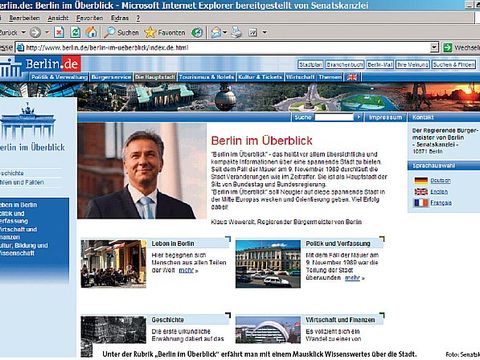Open the Mail icon dropdown arrow
The image size is (480, 360).
coord(225,32)
